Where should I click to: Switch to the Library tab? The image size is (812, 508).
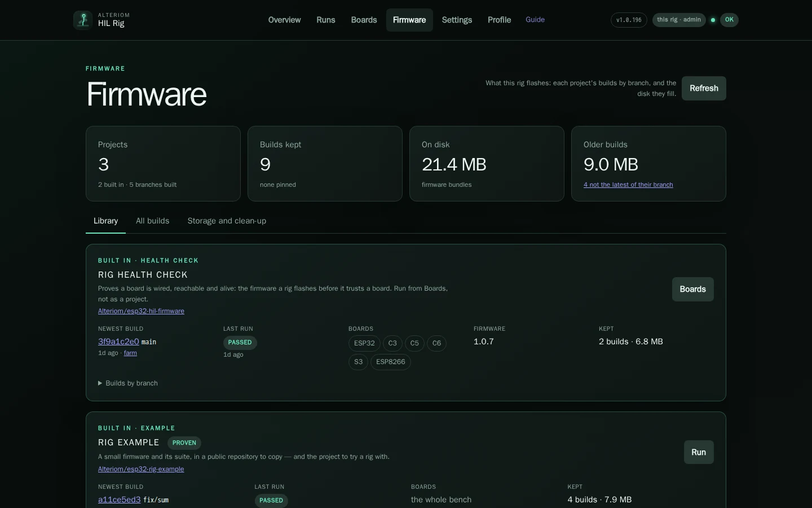coord(105,221)
